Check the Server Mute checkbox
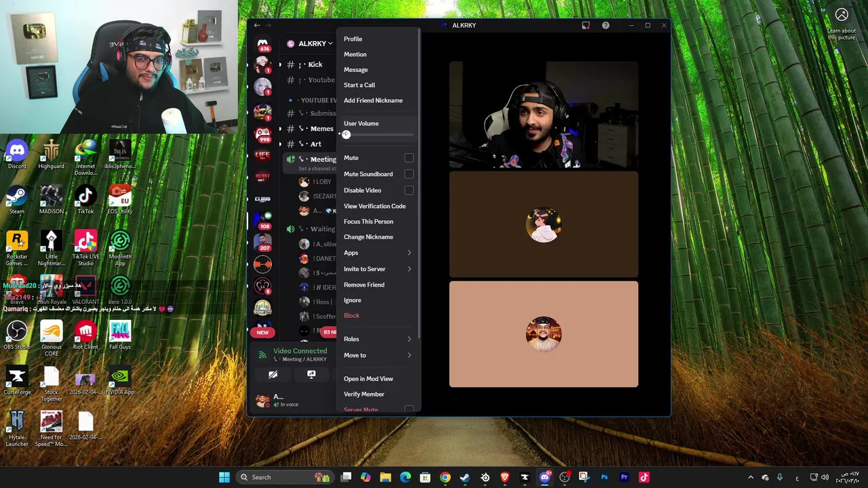This screenshot has height=488, width=868. pos(409,409)
